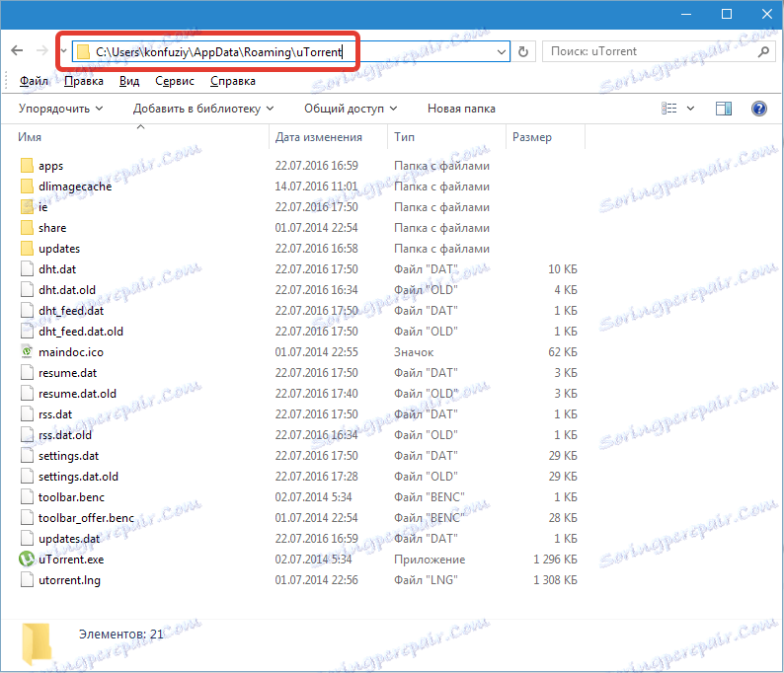Open the view options dropdown arrow
This screenshot has width=784, height=673.
tap(690, 109)
